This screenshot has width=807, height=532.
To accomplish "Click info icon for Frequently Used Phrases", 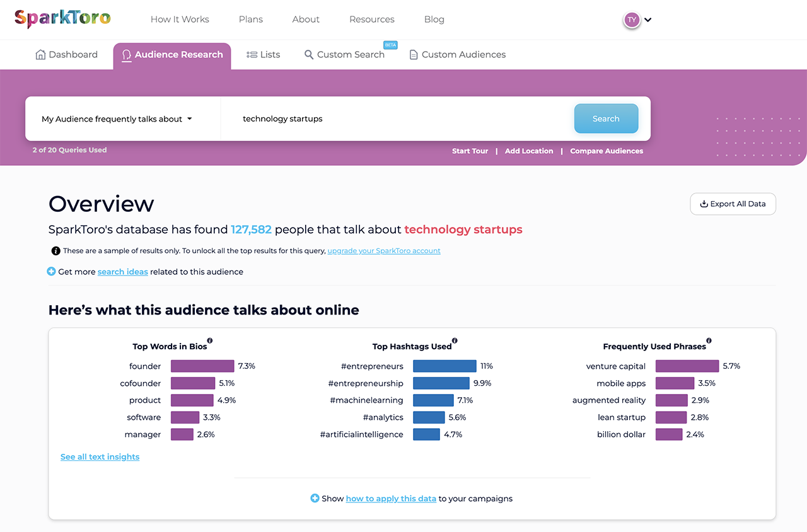I will [709, 340].
